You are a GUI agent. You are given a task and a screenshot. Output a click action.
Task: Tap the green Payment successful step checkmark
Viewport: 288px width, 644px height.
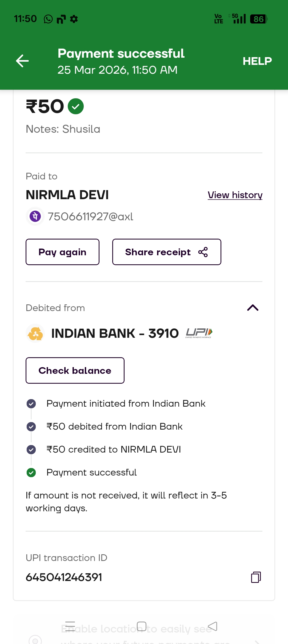(x=31, y=473)
